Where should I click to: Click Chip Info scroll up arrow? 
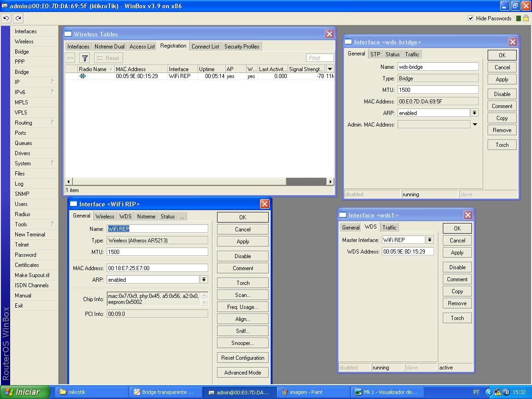[x=204, y=296]
